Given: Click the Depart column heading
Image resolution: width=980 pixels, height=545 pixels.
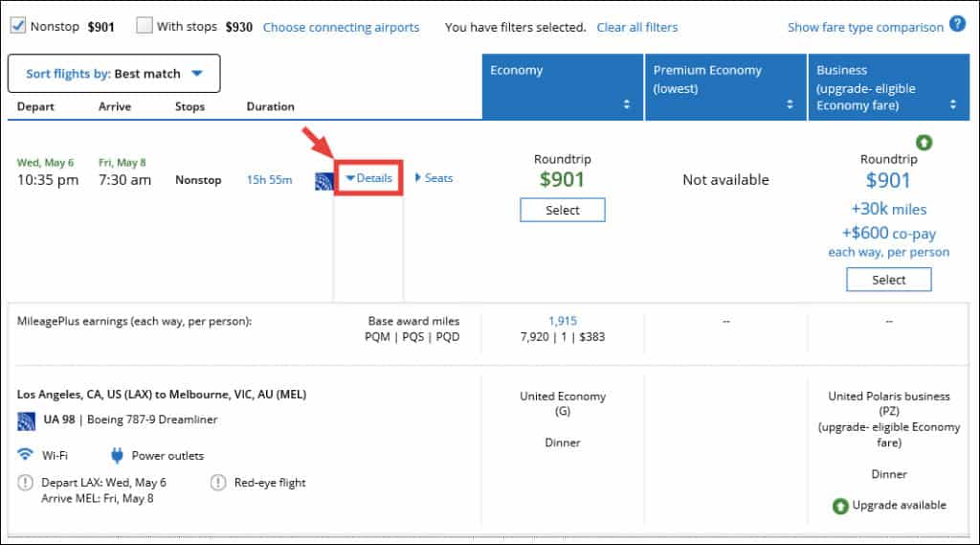Looking at the screenshot, I should pos(35,106).
